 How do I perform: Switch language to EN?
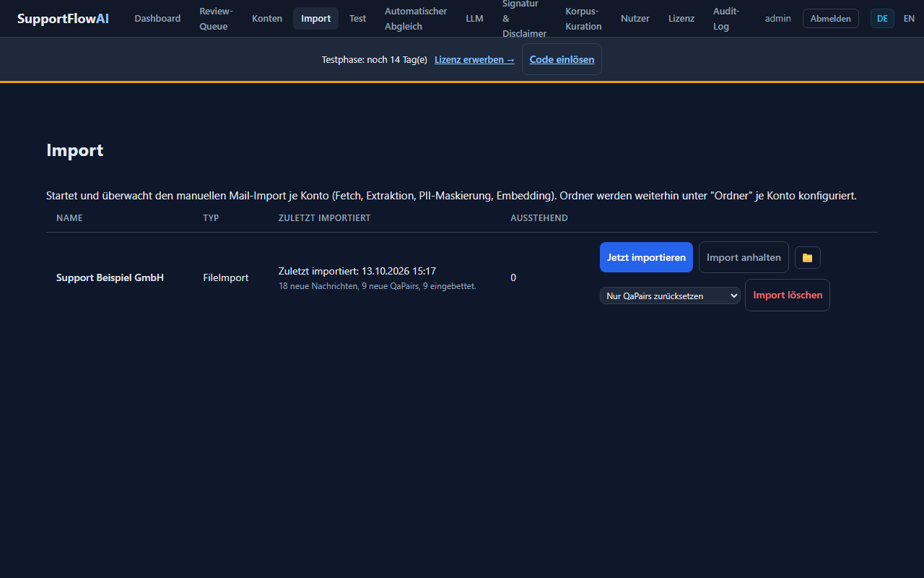[909, 18]
